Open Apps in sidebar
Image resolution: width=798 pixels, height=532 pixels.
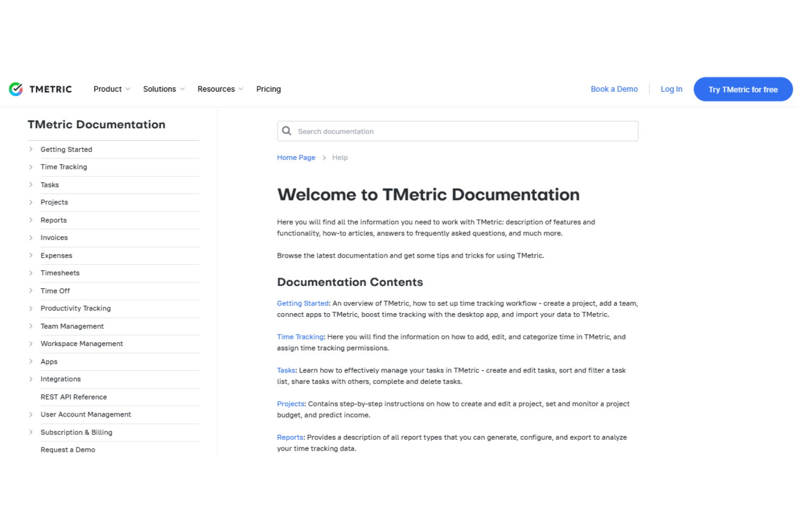49,361
